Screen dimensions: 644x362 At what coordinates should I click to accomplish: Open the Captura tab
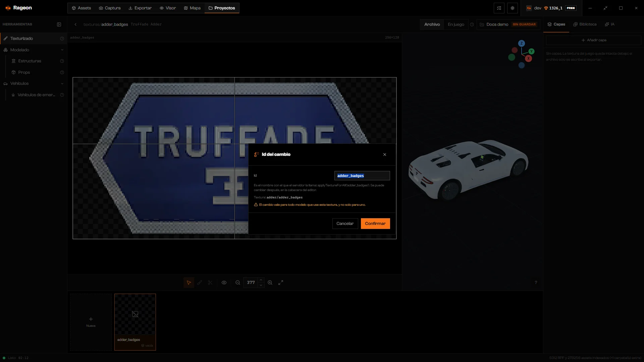click(x=110, y=8)
